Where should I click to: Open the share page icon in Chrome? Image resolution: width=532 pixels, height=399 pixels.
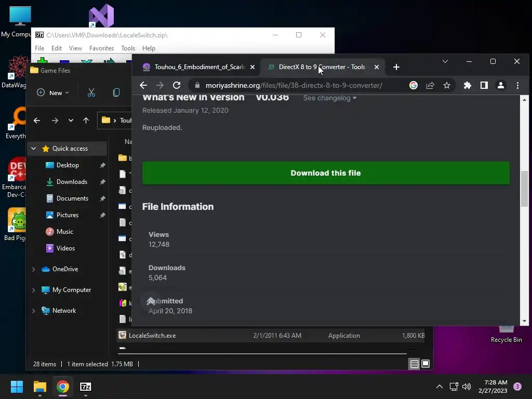click(430, 85)
